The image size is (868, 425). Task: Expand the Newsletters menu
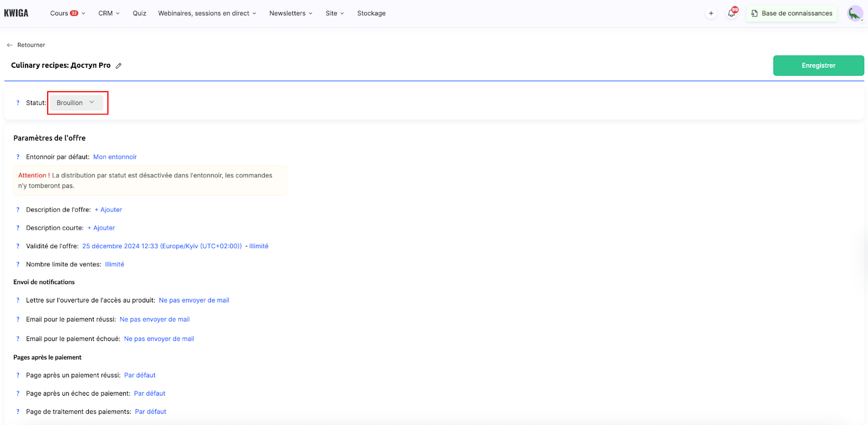pyautogui.click(x=290, y=14)
